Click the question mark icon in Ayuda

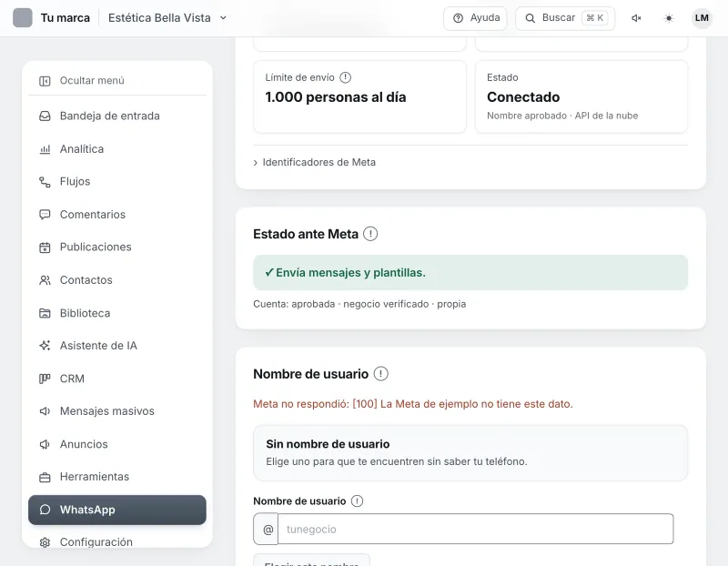point(458,18)
